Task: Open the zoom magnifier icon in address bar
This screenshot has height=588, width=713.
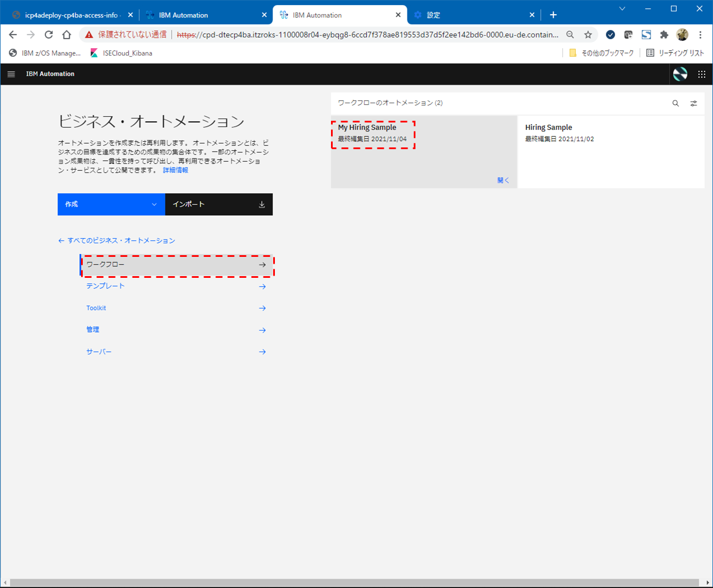Action: [570, 35]
